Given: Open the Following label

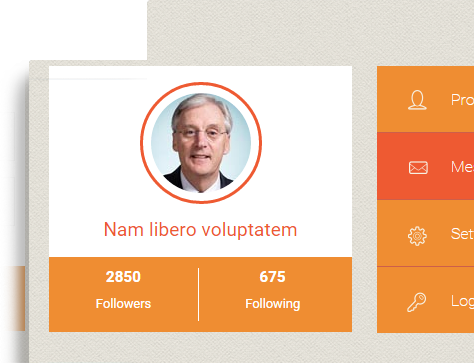Looking at the screenshot, I should [273, 304].
